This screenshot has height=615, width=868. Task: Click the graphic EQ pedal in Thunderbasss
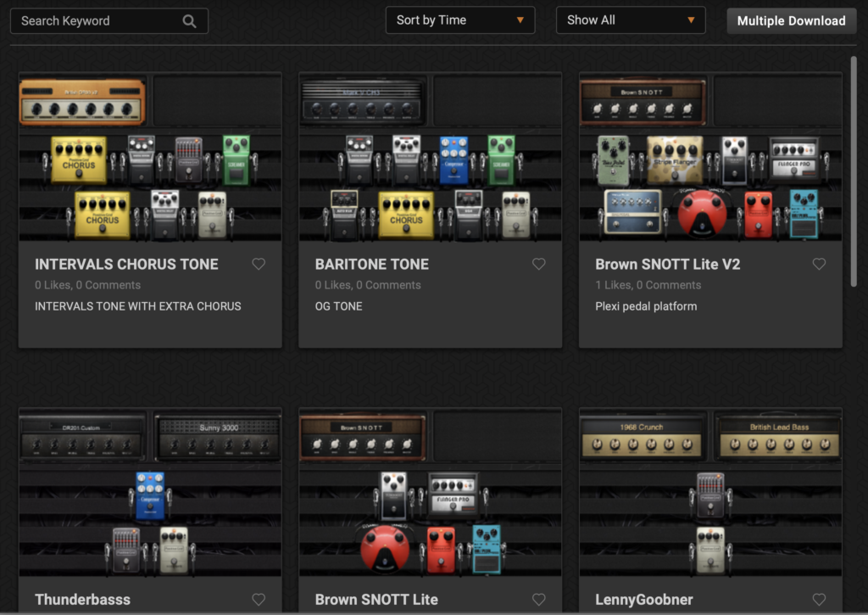point(125,551)
